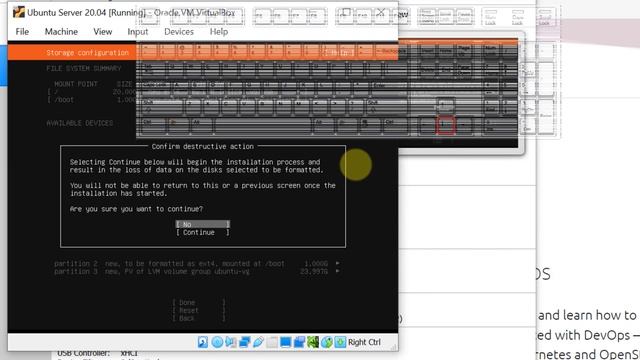This screenshot has width=640, height=360.
Task: Click the Up arrow key on the keyboard overlay
Action: pos(445,106)
